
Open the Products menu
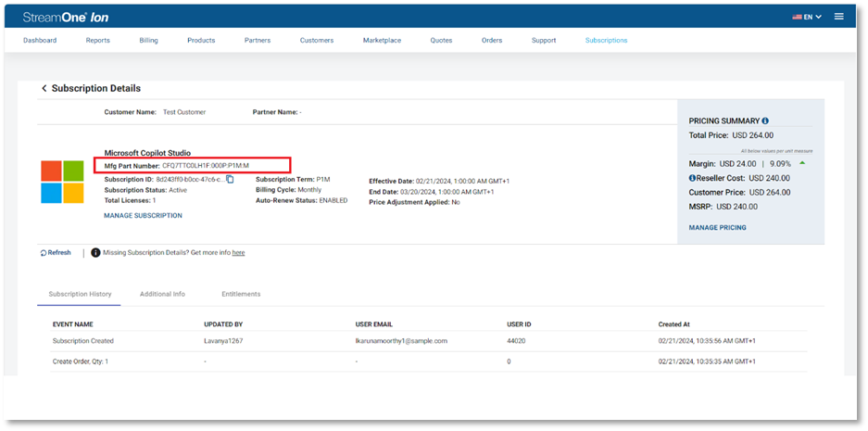pyautogui.click(x=201, y=41)
